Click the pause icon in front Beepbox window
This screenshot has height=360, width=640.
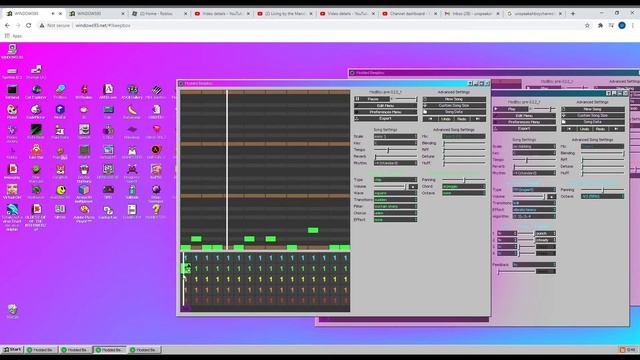tap(358, 99)
